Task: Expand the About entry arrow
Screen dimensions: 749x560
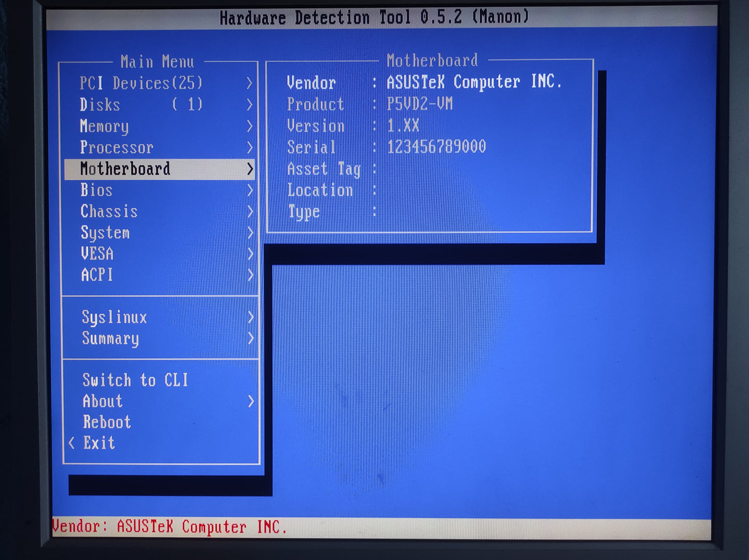Action: [250, 401]
